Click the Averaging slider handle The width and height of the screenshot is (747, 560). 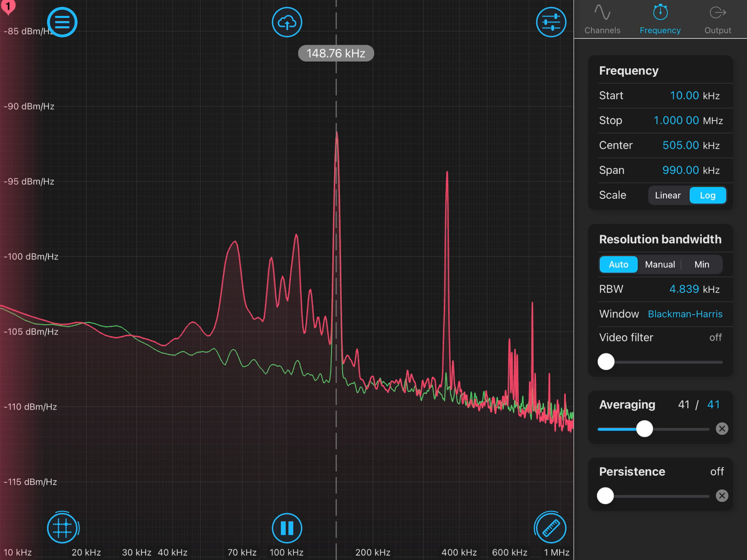click(644, 429)
